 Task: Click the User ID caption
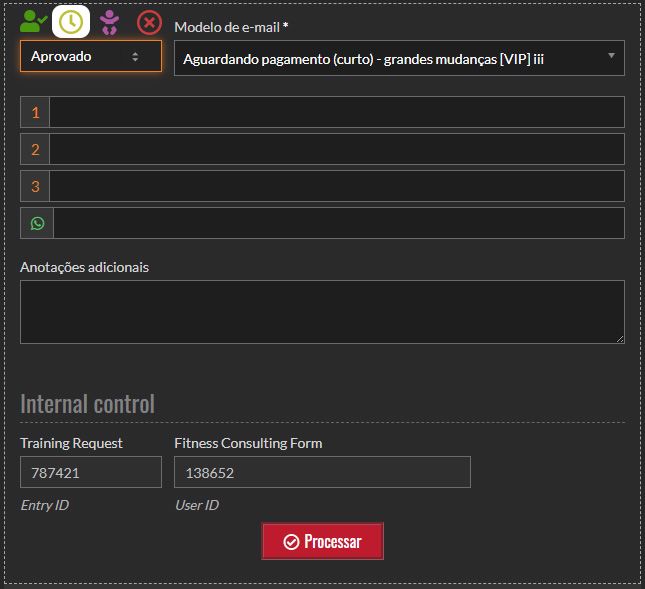(x=197, y=505)
